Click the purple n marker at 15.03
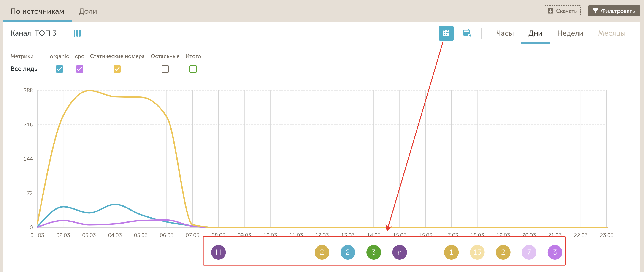Screen dimensions: 644x272 click(400, 252)
